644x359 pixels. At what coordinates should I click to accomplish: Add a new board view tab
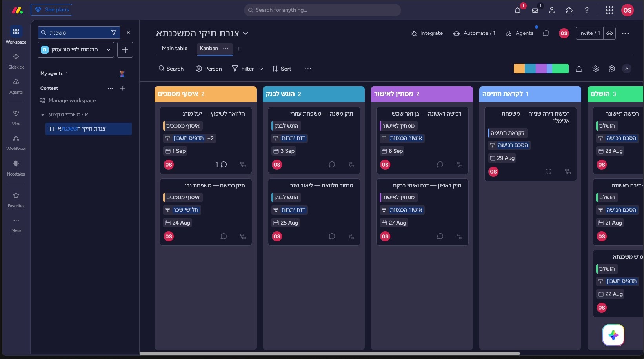tap(239, 49)
